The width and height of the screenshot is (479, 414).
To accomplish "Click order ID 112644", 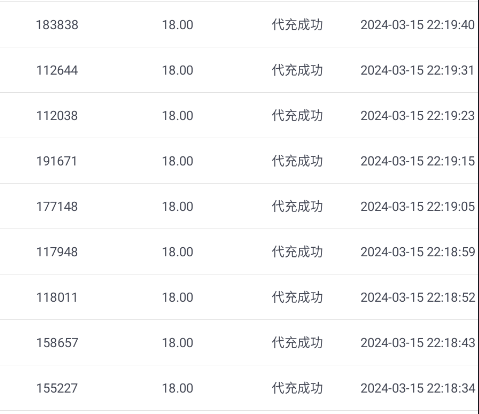I will click(57, 70).
